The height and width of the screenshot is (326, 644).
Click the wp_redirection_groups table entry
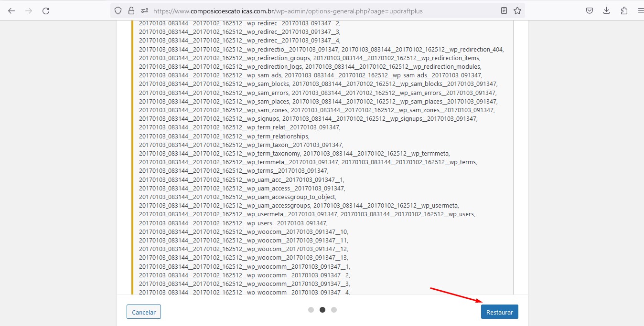point(225,58)
